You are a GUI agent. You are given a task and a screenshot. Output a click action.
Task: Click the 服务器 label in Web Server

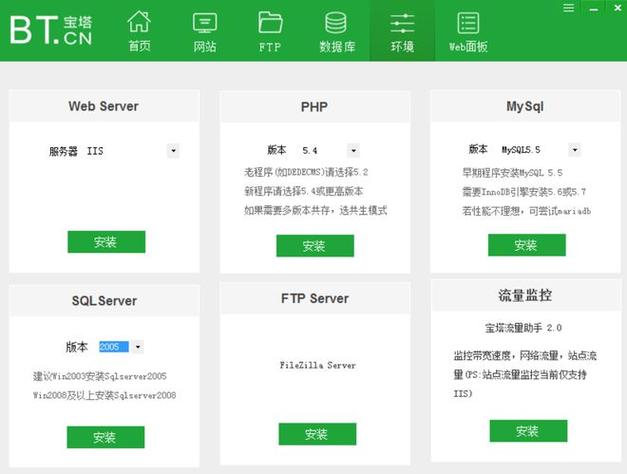[63, 151]
